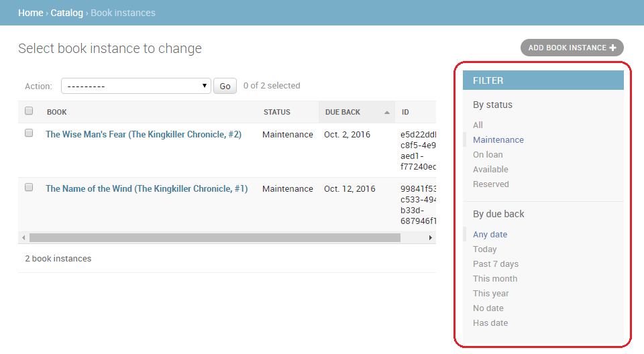
Task: Check the box for The Wise Man's Fear
Action: click(x=29, y=133)
